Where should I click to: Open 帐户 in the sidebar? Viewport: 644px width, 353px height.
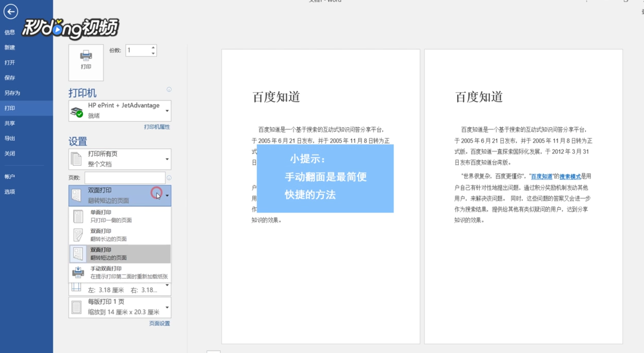point(10,176)
